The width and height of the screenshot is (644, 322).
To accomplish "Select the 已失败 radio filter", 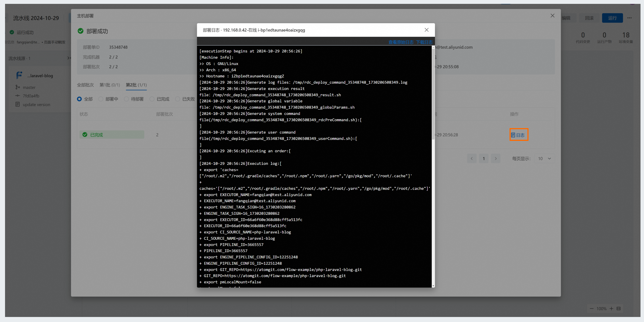I will click(x=178, y=99).
